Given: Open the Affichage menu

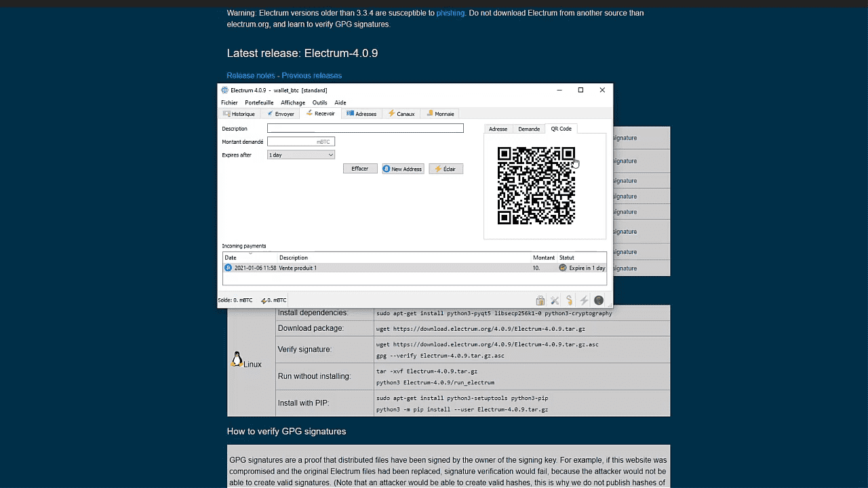Looking at the screenshot, I should [293, 102].
